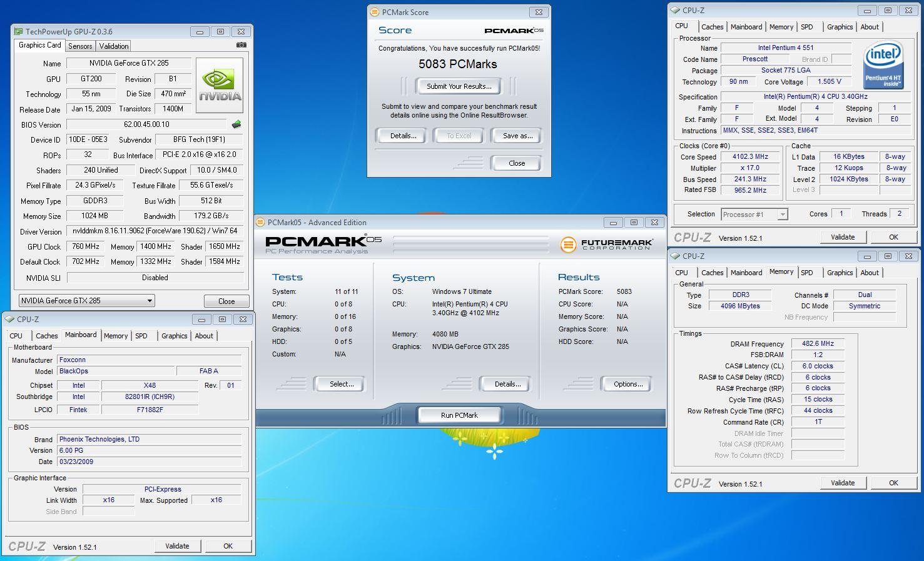Click the NVIDIA SLI Disabled field
Image resolution: width=924 pixels, height=561 pixels.
pos(155,278)
